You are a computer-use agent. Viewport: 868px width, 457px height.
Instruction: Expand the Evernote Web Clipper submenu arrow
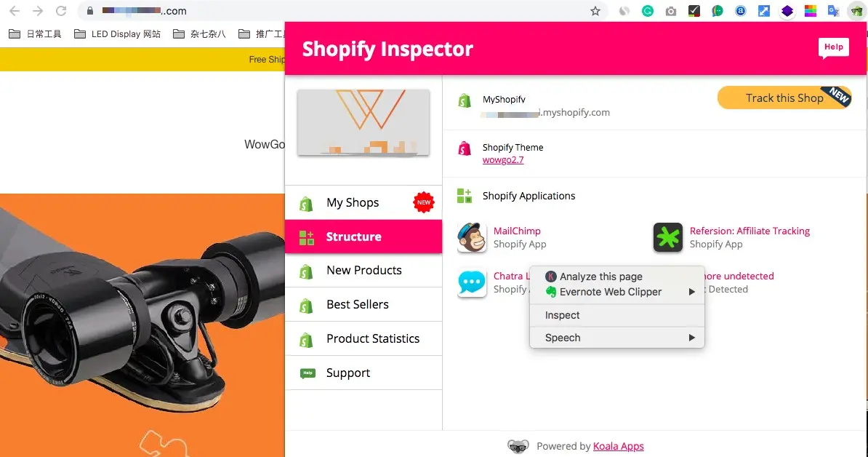(691, 292)
